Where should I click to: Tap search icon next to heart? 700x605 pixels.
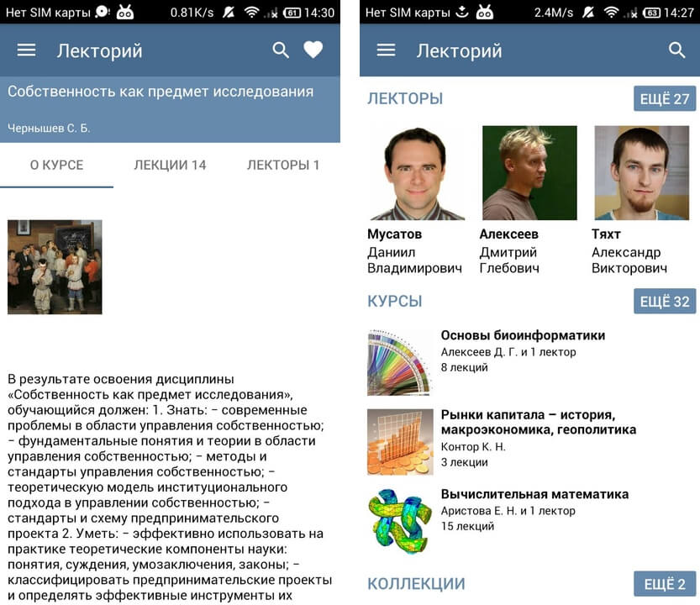(x=281, y=50)
